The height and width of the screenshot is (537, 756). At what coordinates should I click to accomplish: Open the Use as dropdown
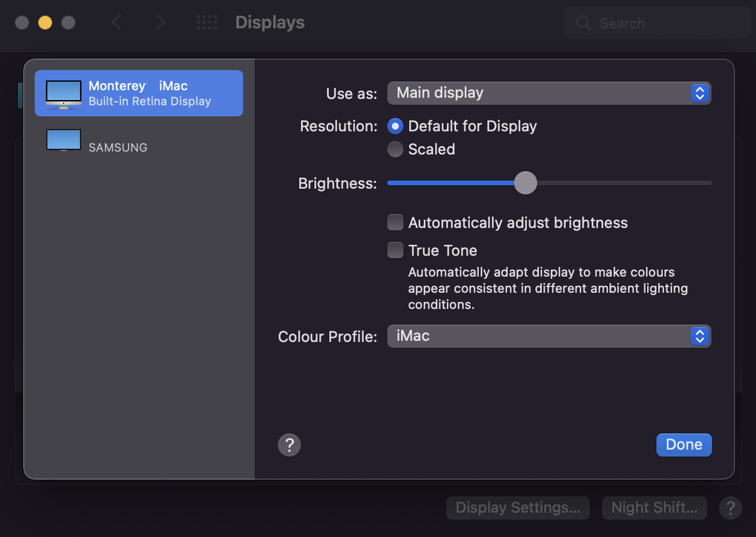[x=549, y=93]
